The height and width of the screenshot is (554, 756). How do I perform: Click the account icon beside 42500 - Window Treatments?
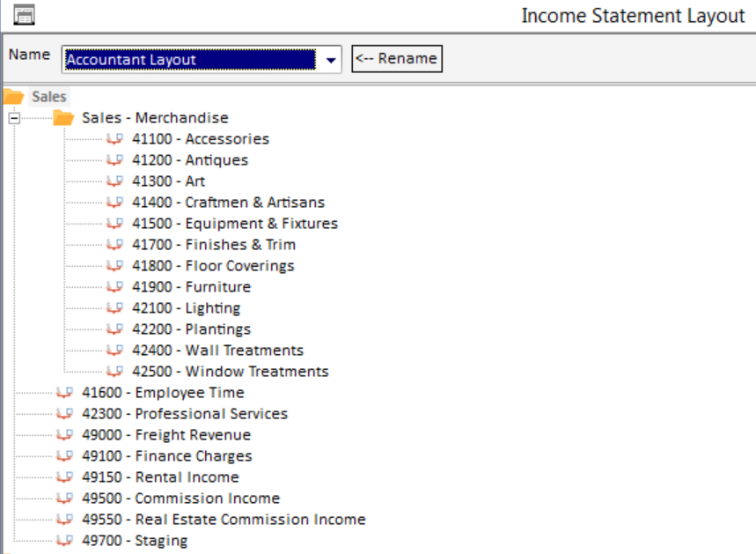click(x=114, y=372)
